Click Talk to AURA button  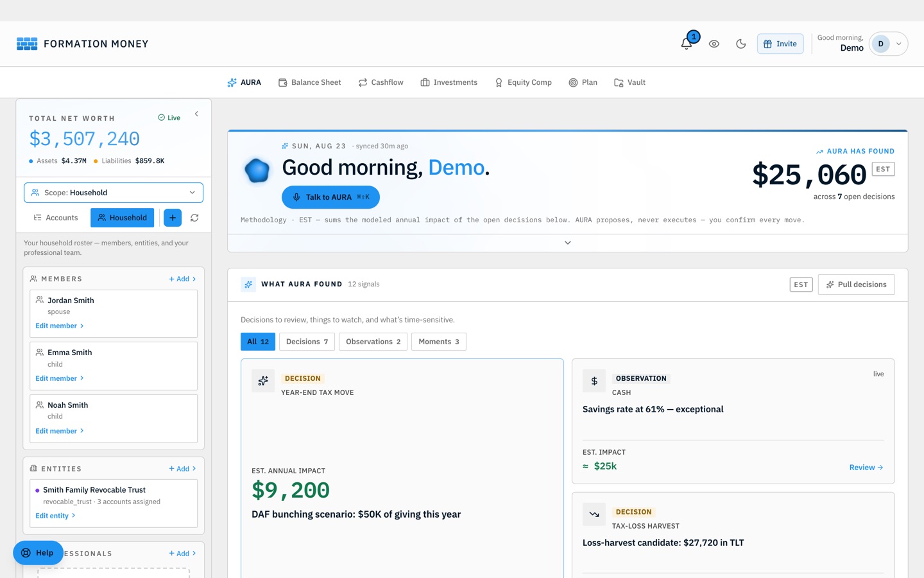(330, 197)
